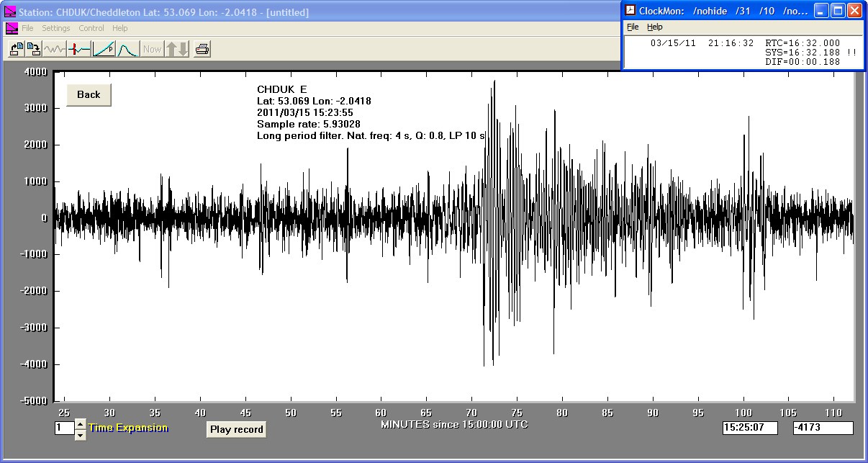Click the Time Expansion label
The image size is (868, 463).
(x=128, y=428)
